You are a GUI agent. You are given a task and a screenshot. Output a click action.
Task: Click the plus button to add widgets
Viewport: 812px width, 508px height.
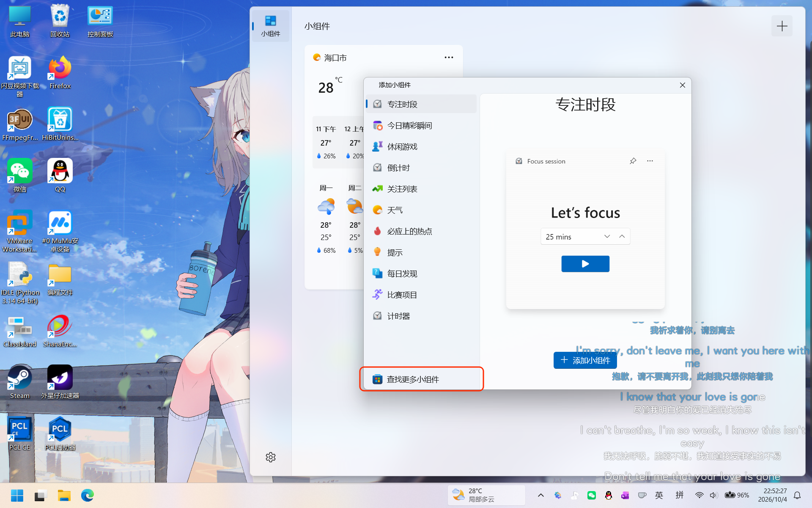[x=782, y=26]
